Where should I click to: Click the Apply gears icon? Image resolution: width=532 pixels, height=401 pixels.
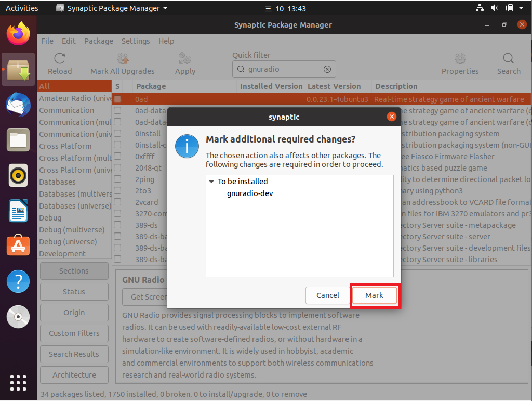click(185, 59)
